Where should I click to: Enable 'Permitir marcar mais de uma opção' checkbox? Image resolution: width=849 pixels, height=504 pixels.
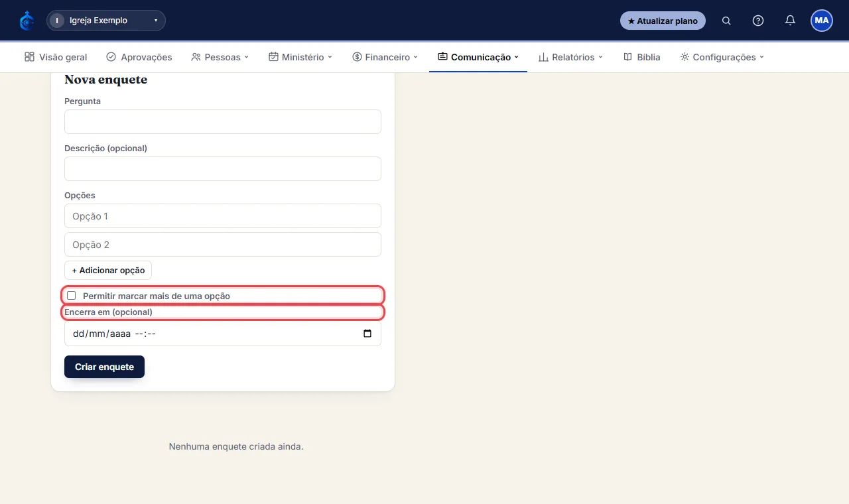point(72,296)
